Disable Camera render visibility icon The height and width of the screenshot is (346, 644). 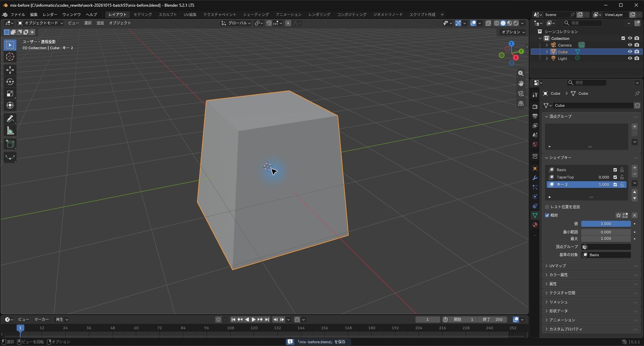[x=637, y=45]
